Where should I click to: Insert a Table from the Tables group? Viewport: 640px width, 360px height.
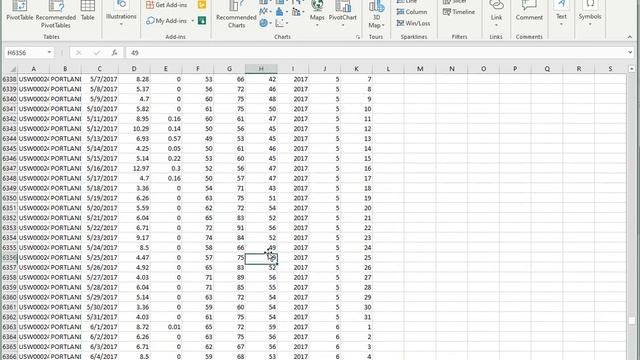(x=87, y=11)
